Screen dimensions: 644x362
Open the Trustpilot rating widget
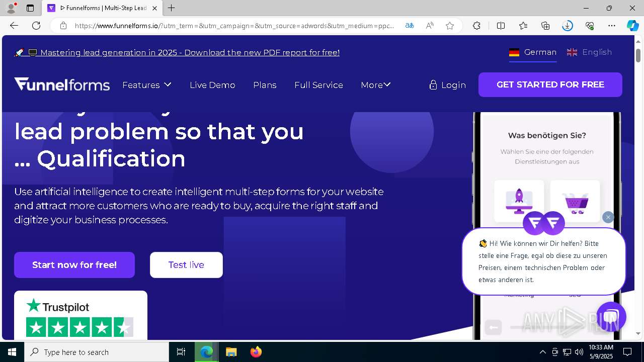(80, 315)
